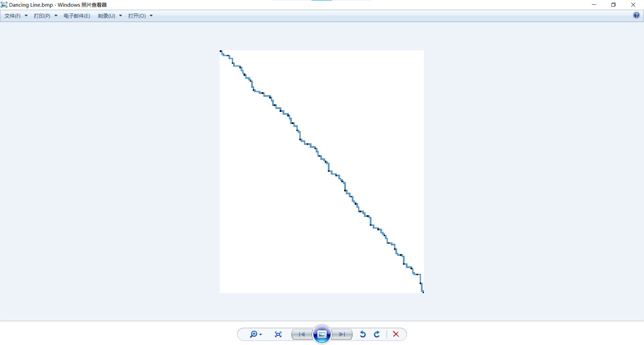Close the Photo Viewer window
The width and height of the screenshot is (644, 345).
tap(633, 5)
